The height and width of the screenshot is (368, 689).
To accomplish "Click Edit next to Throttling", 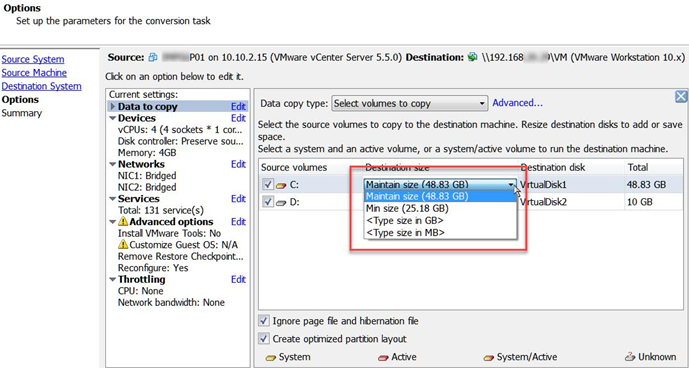I will (x=238, y=279).
